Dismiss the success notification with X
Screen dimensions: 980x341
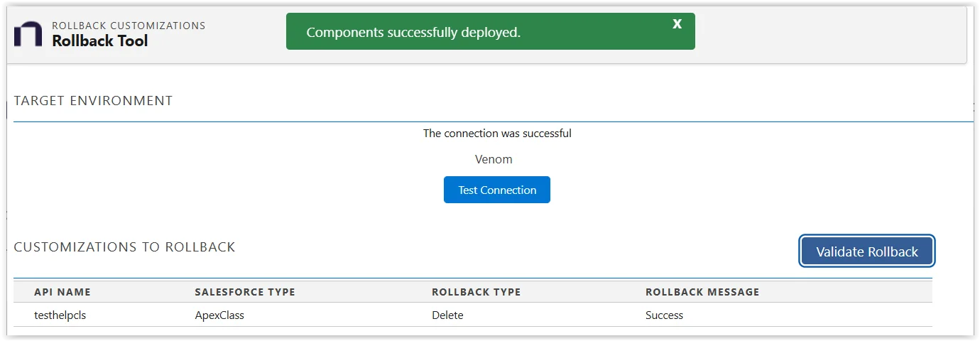point(677,24)
